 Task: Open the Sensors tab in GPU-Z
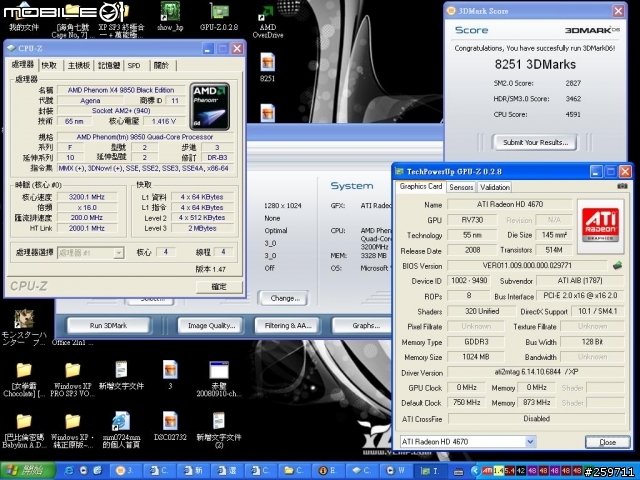461,187
